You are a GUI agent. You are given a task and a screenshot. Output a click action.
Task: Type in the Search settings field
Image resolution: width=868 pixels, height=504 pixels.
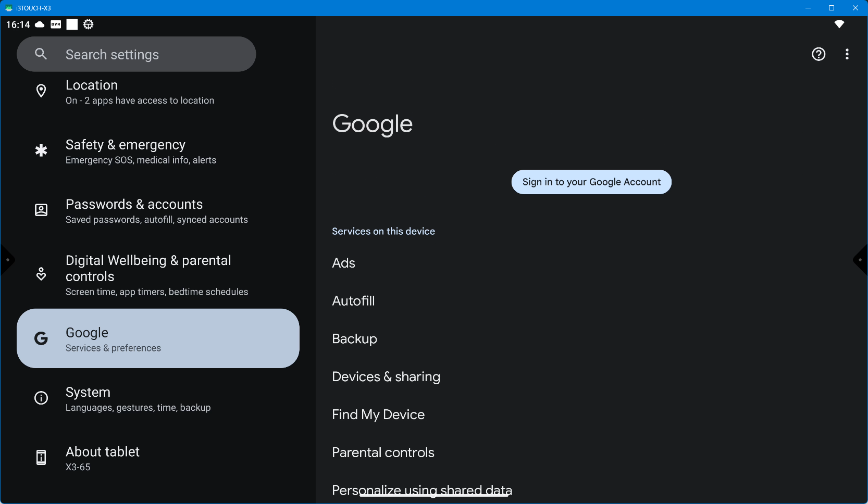coord(151,55)
